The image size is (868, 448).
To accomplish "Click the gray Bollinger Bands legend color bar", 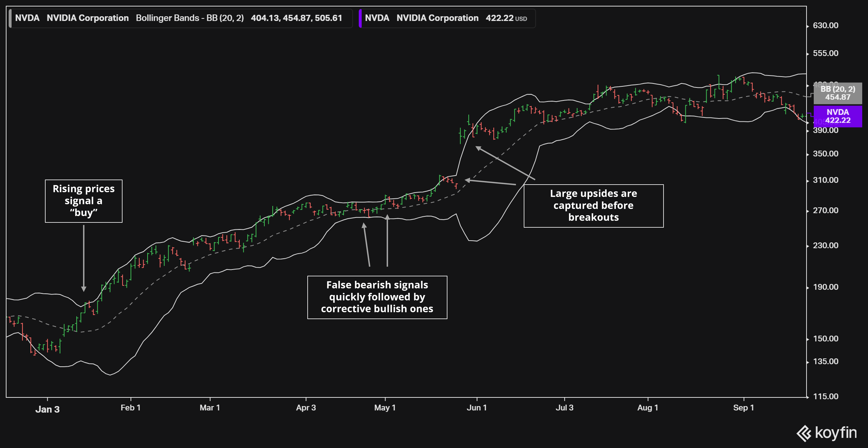I will pyautogui.click(x=10, y=18).
